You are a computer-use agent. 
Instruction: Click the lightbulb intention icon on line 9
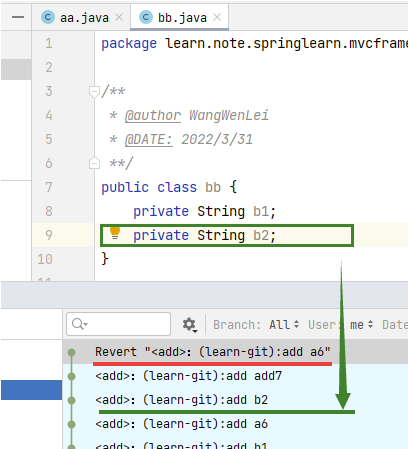pyautogui.click(x=115, y=233)
